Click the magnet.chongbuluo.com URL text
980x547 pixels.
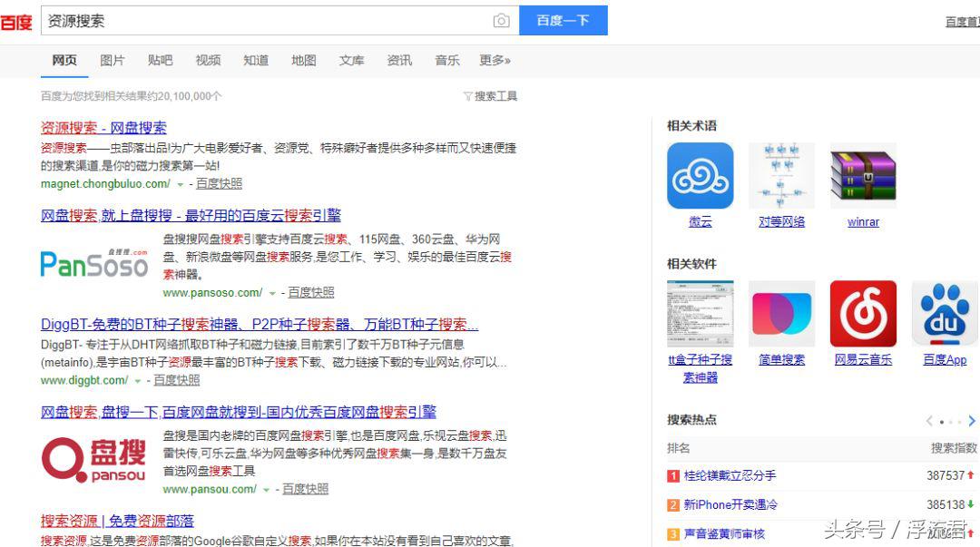point(105,184)
